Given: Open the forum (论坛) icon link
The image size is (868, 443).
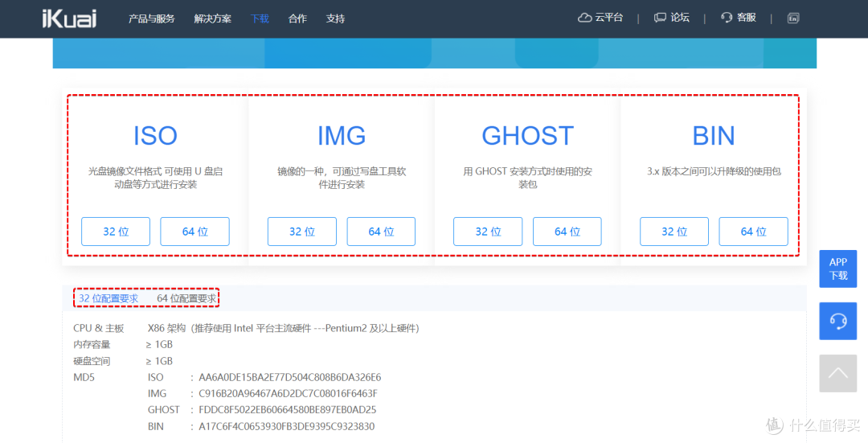Looking at the screenshot, I should (661, 18).
